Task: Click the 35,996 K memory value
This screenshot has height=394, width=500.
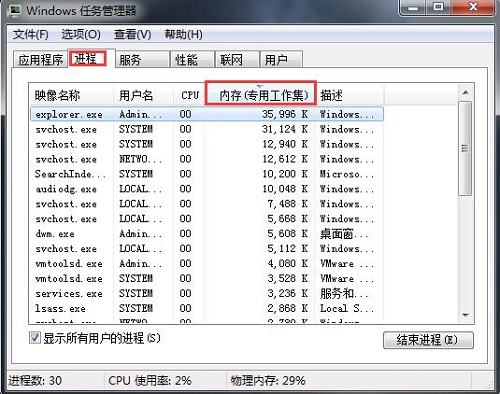Action: coord(285,114)
